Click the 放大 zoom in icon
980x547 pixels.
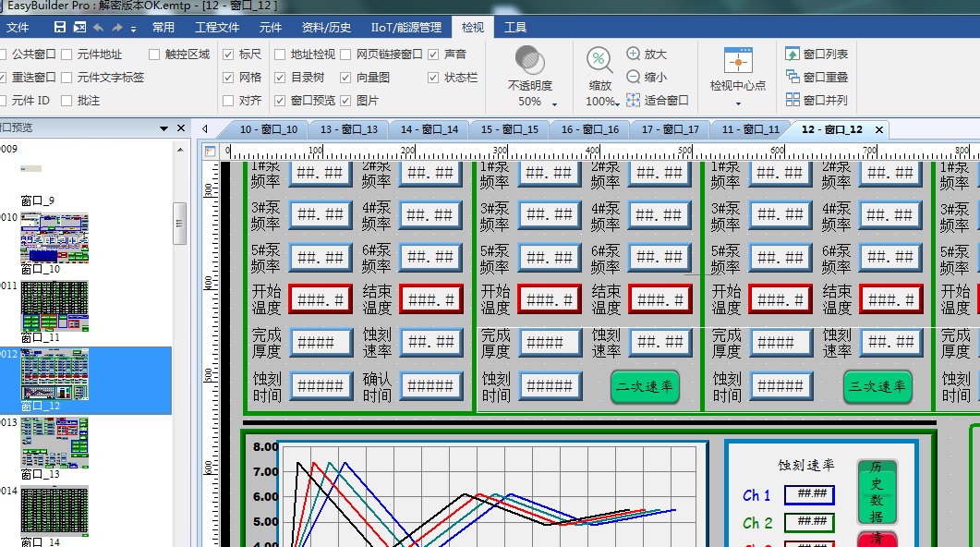tap(634, 55)
